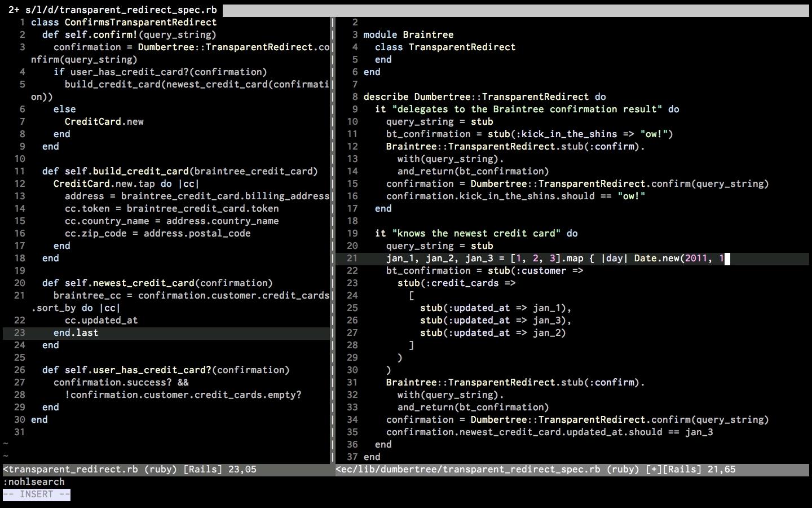Click the :nohlsearch command line text
The width and height of the screenshot is (812, 508).
[34, 481]
